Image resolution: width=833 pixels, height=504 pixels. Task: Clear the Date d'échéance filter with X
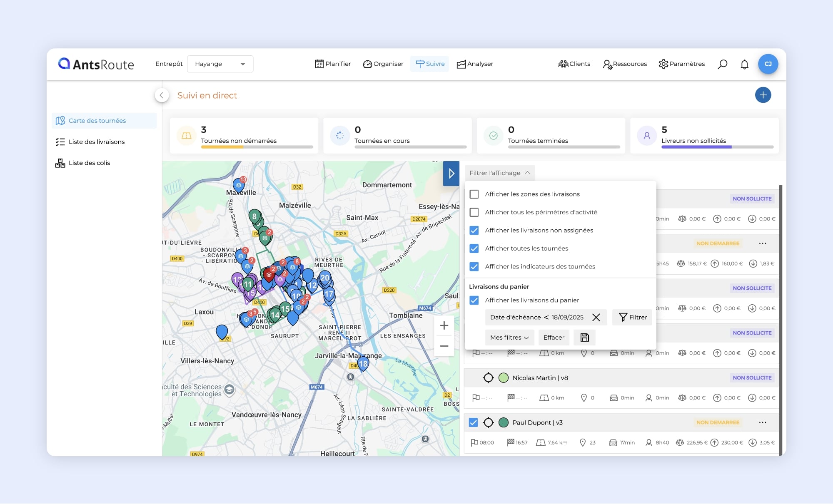click(596, 318)
